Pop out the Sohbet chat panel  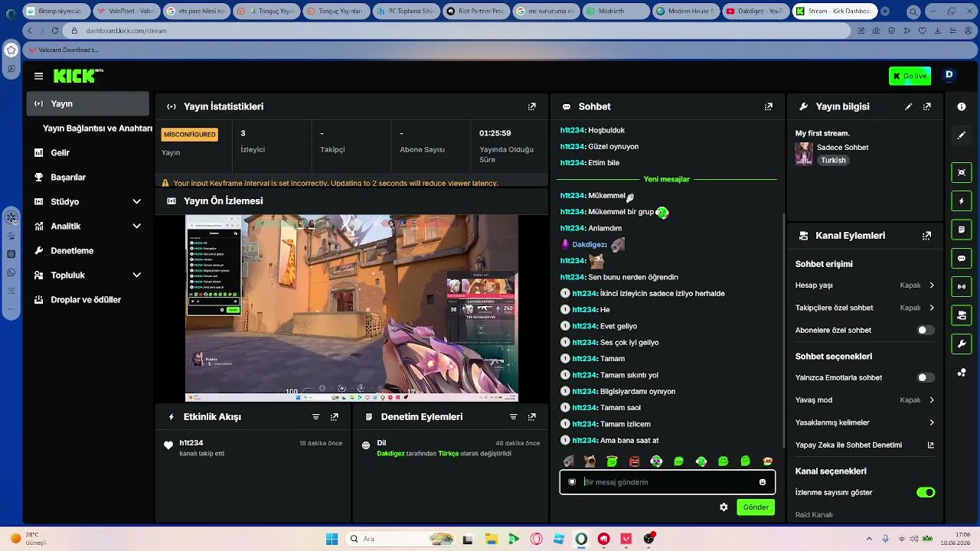click(769, 106)
